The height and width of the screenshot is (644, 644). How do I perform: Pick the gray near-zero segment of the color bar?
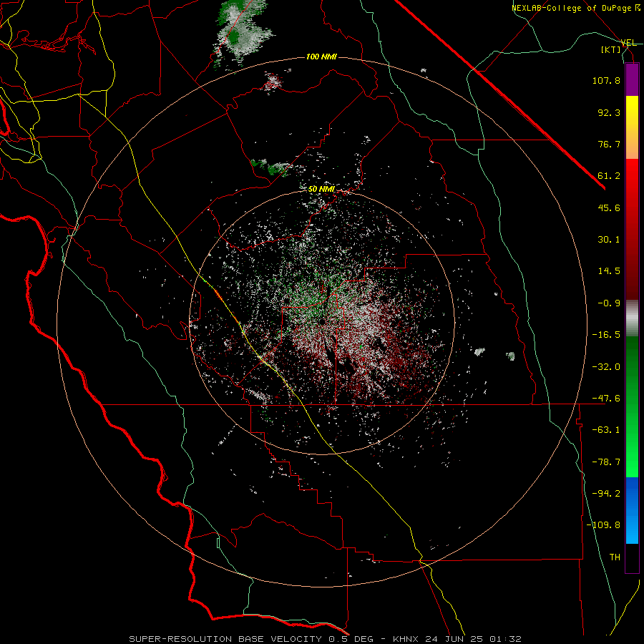click(x=632, y=318)
